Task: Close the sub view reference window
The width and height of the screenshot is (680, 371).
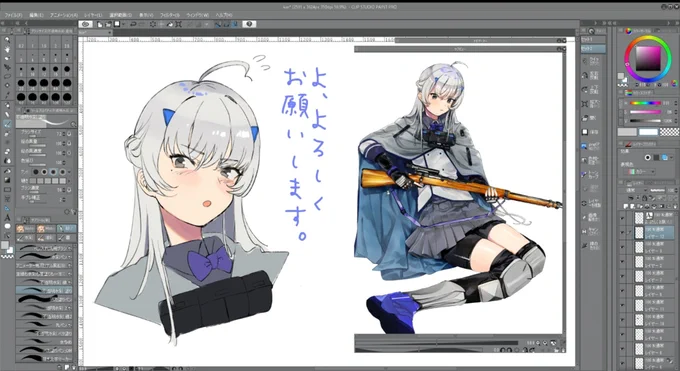Action: [564, 49]
